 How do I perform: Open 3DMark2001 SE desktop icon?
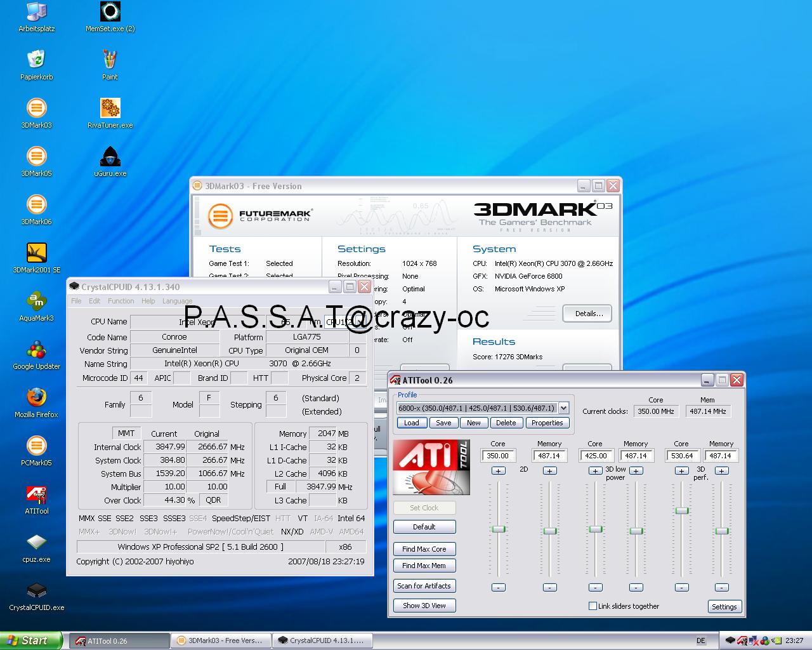click(x=36, y=258)
